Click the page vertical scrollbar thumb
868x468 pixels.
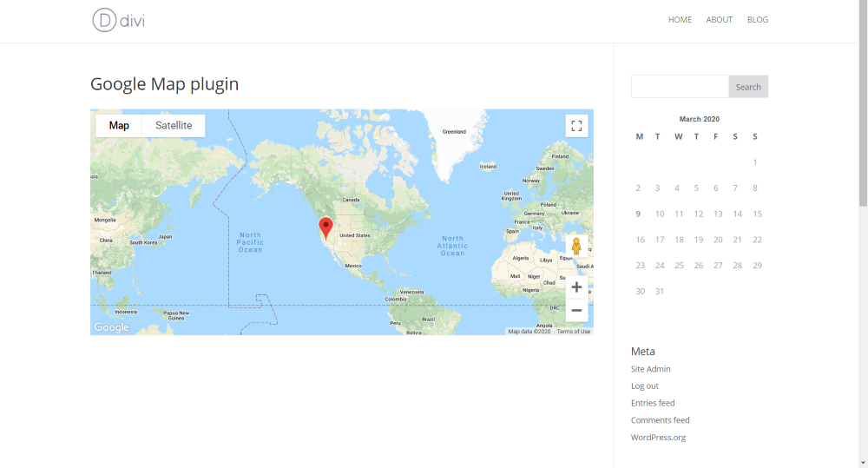pyautogui.click(x=863, y=103)
